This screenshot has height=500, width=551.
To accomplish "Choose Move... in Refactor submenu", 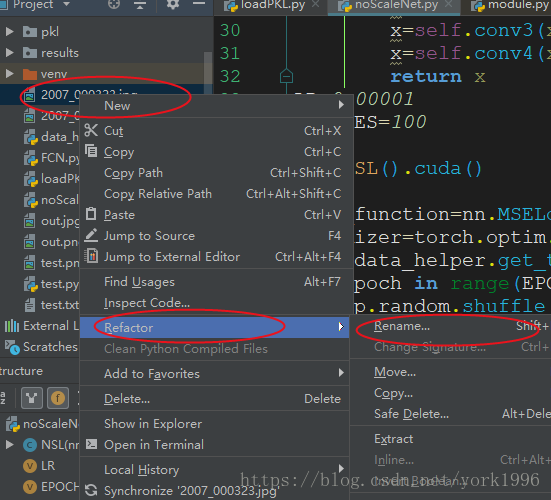I will (450, 372).
